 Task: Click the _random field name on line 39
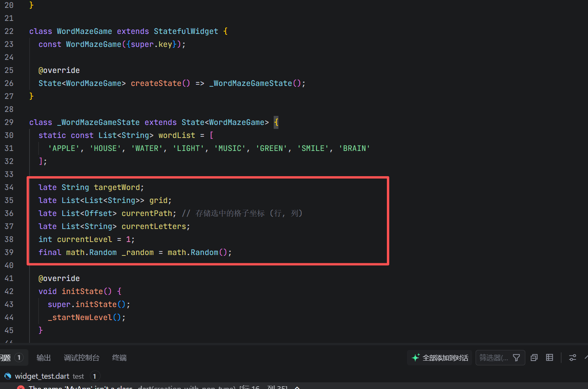138,252
